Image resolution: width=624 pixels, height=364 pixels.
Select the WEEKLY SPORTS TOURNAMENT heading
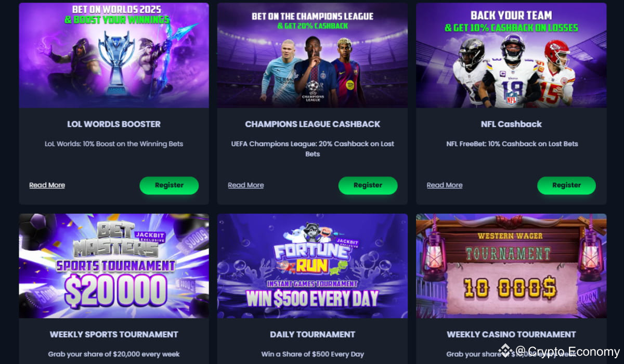click(114, 334)
